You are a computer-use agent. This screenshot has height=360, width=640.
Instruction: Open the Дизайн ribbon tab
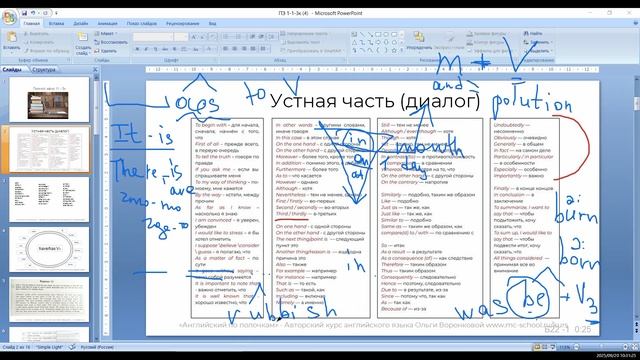click(x=81, y=24)
